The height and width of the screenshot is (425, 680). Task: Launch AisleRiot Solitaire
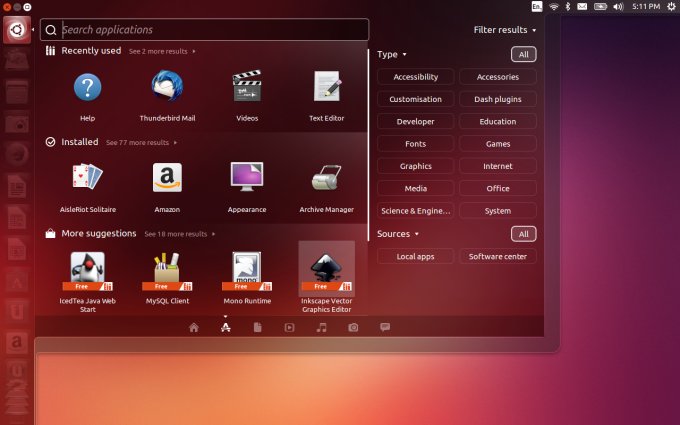[87, 180]
